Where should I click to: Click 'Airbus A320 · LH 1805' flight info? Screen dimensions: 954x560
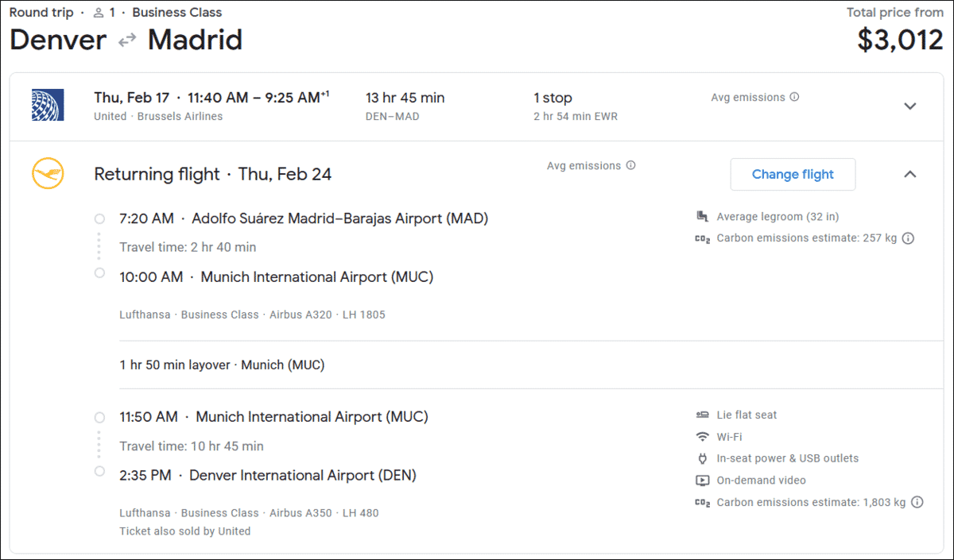[x=328, y=315]
